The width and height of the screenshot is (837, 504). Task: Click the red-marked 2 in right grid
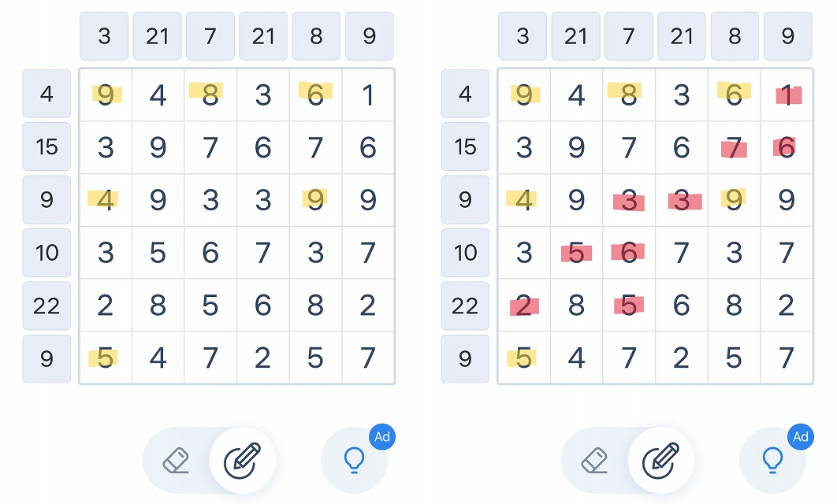[524, 306]
